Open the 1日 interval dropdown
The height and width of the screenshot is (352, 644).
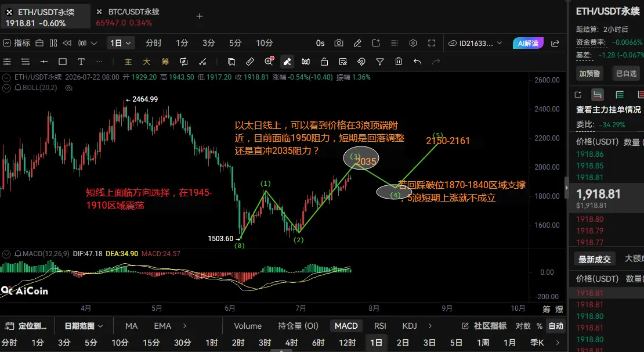coord(120,43)
